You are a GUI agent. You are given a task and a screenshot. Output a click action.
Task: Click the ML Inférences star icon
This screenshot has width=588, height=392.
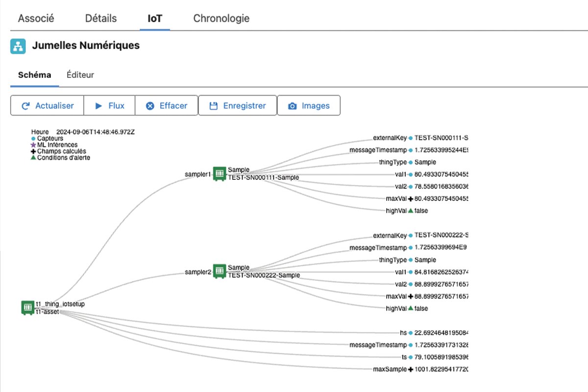tap(33, 145)
